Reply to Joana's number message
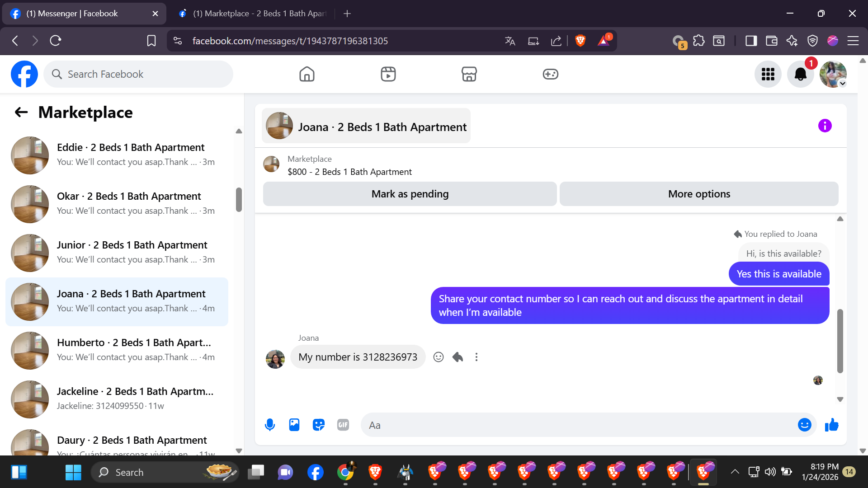868x488 pixels. click(x=458, y=357)
